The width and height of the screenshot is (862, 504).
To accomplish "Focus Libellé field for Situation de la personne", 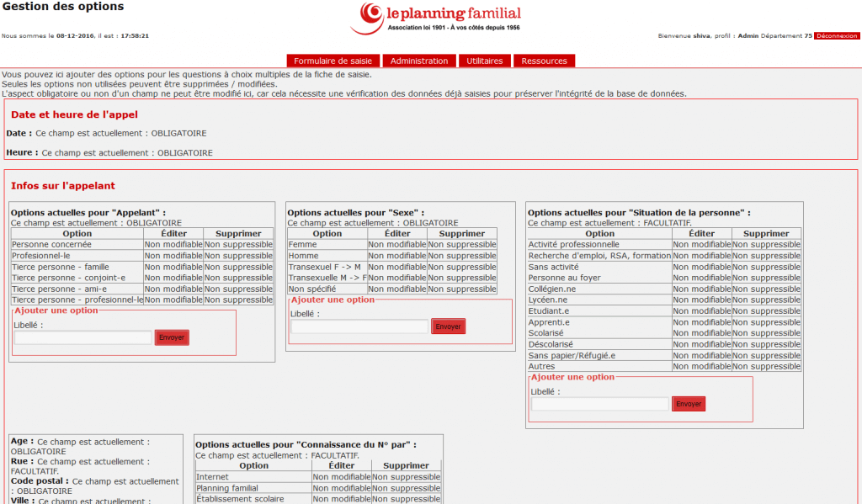I will 600,404.
